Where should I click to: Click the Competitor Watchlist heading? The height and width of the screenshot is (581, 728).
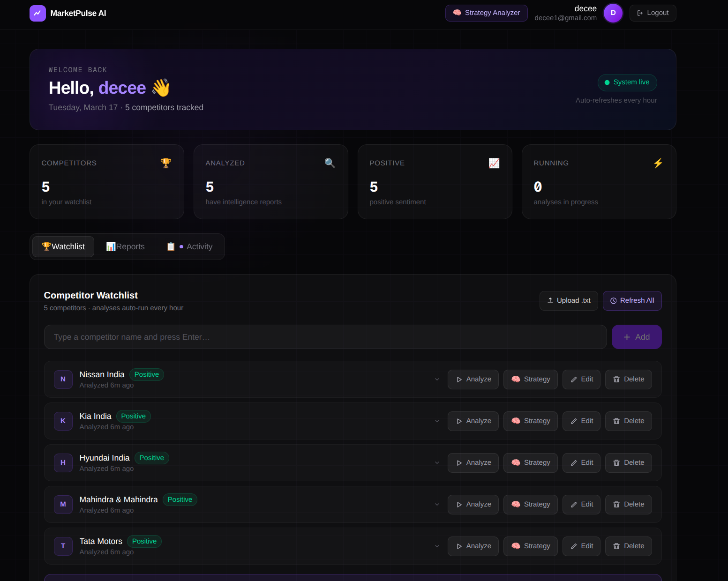point(91,296)
